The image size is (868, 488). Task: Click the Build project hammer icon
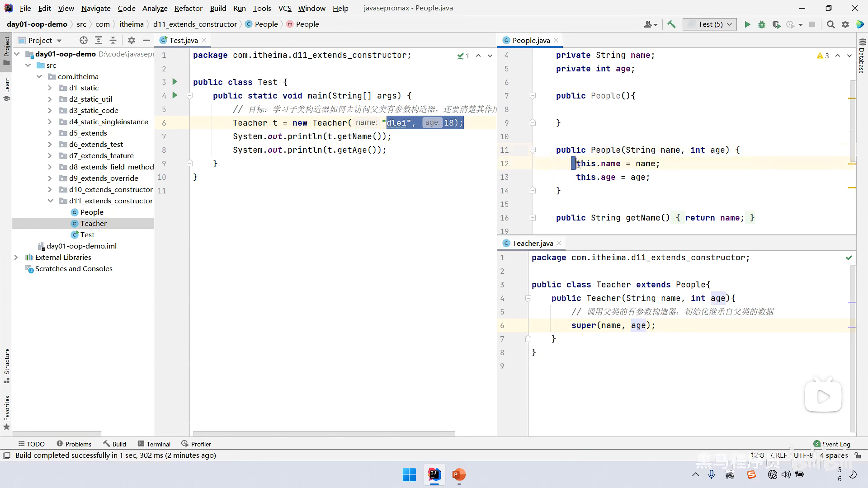(671, 24)
